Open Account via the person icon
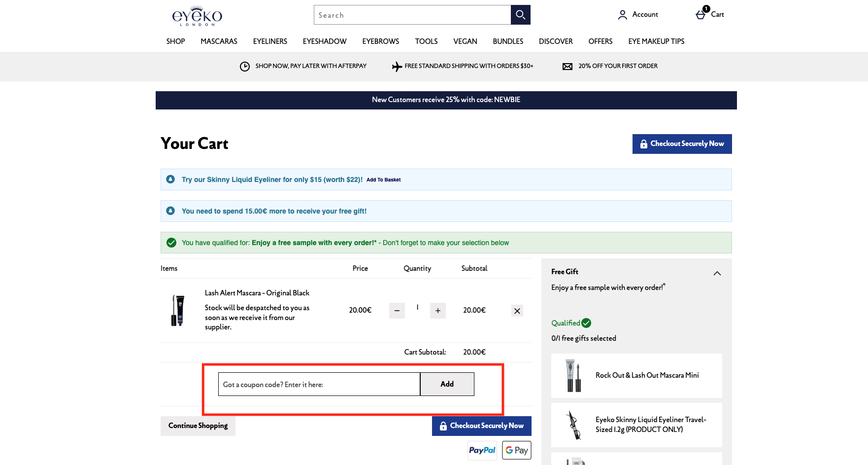 (x=623, y=15)
